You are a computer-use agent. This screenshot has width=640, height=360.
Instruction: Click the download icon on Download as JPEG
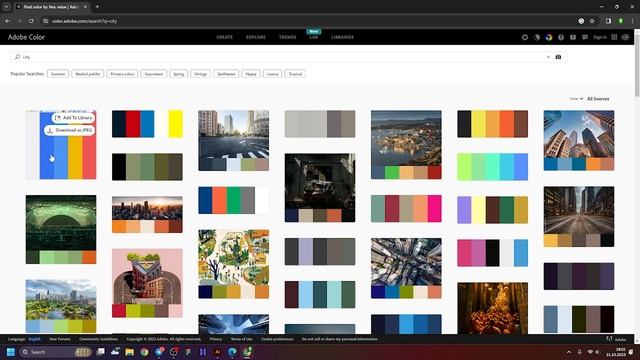(x=50, y=130)
